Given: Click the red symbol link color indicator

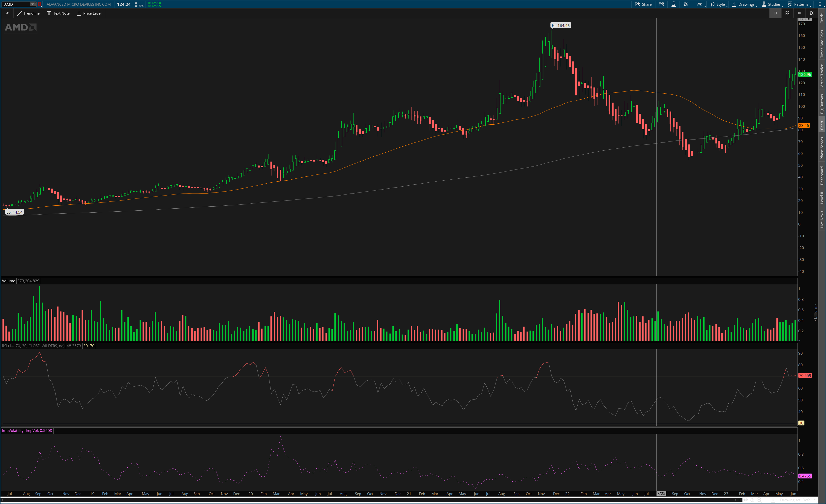Looking at the screenshot, I should 40,4.
